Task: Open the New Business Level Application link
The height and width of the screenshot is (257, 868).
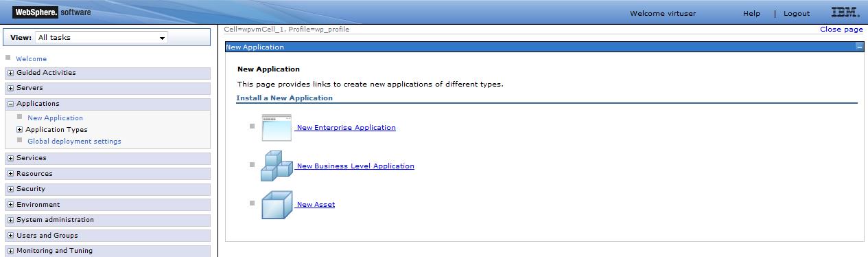Action: coord(355,166)
